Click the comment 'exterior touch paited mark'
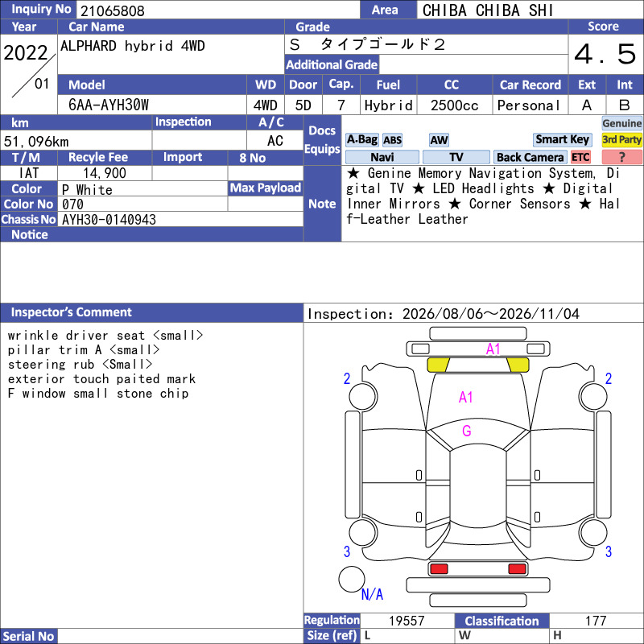 101,378
